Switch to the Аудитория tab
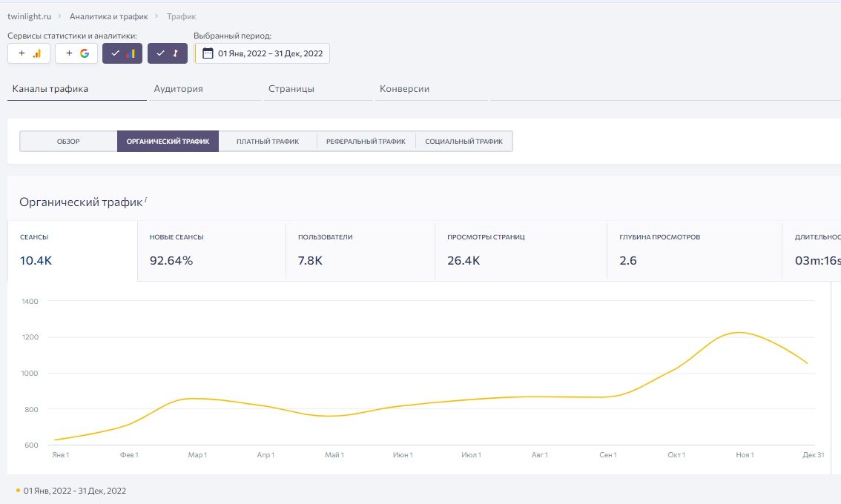The width and height of the screenshot is (841, 504). [x=205, y=89]
